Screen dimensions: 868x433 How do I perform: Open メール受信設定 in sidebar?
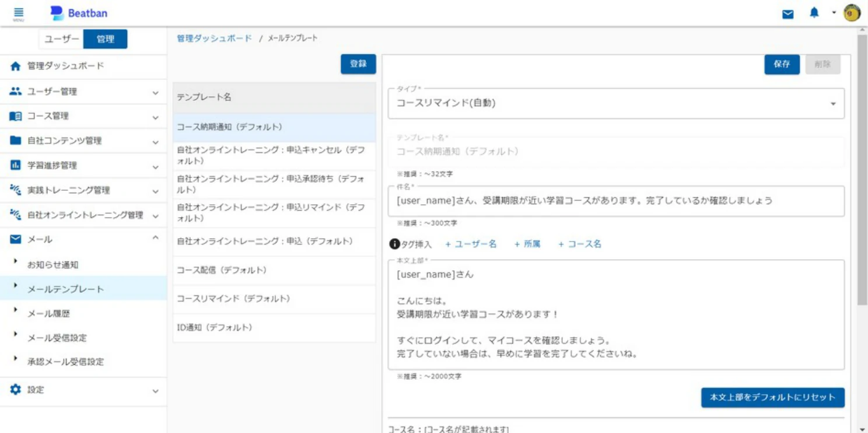(x=57, y=338)
